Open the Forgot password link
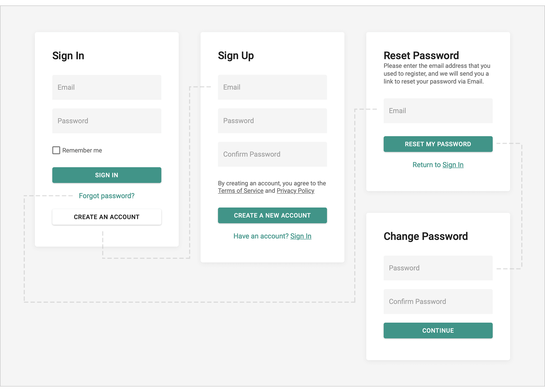545x392 pixels. pyautogui.click(x=107, y=195)
